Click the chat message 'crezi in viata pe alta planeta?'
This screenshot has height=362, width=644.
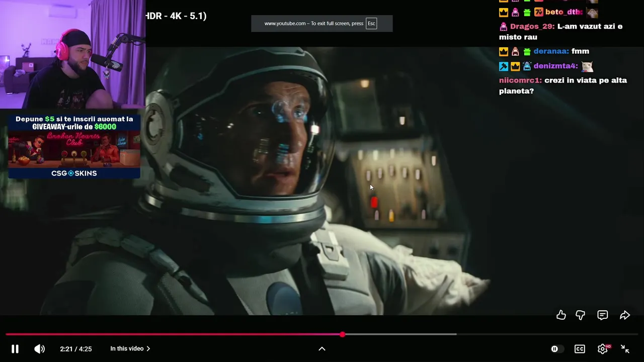click(x=563, y=85)
